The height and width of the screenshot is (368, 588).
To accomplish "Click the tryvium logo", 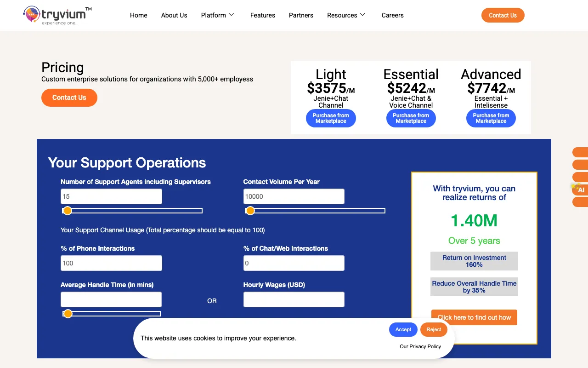I will click(x=57, y=15).
